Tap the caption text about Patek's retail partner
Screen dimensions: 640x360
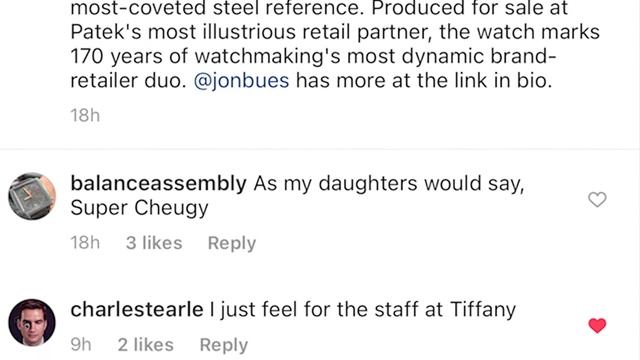coord(335,32)
